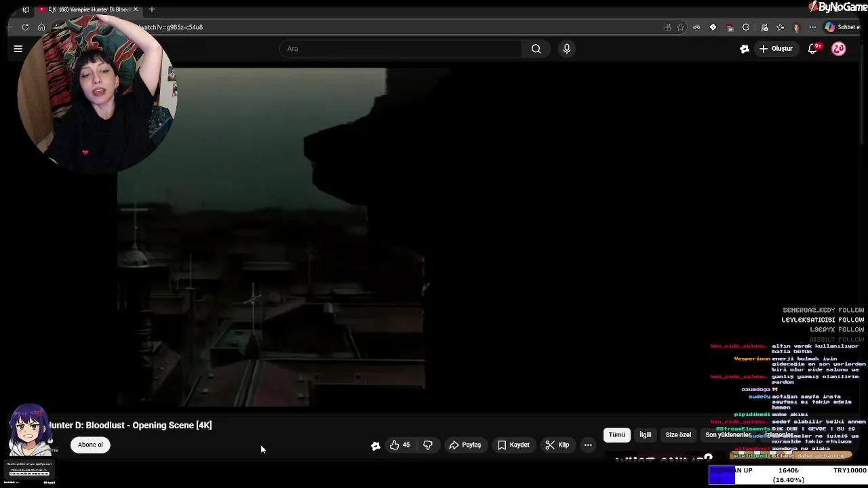Select the Son yüklenenler filter chip
The width and height of the screenshot is (868, 488).
coord(727,435)
